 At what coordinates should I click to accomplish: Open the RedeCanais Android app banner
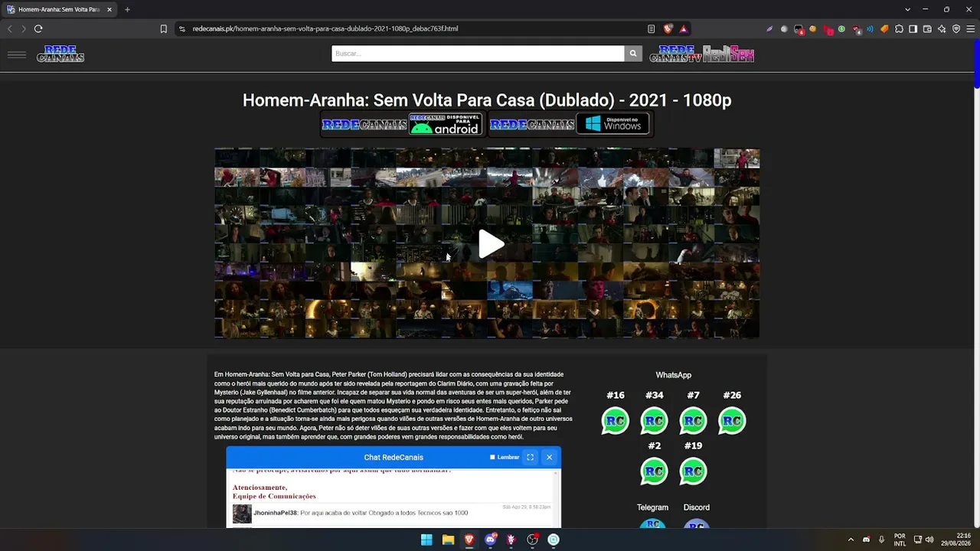coord(402,124)
